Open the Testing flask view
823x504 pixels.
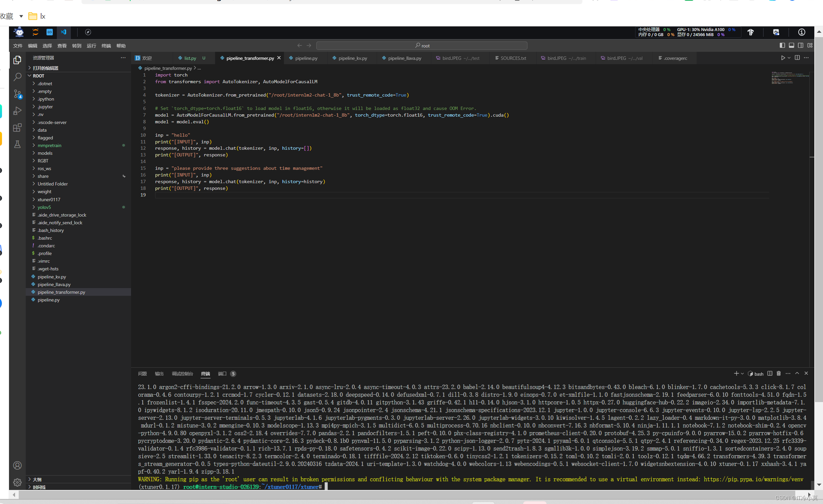point(17,144)
